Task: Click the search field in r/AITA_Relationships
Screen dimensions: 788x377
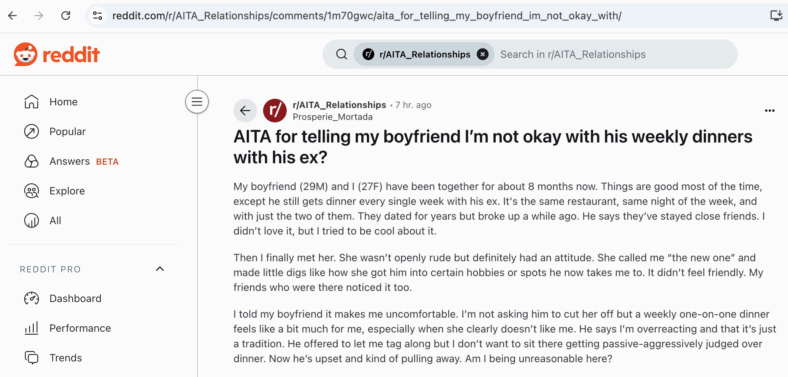Action: (x=615, y=54)
